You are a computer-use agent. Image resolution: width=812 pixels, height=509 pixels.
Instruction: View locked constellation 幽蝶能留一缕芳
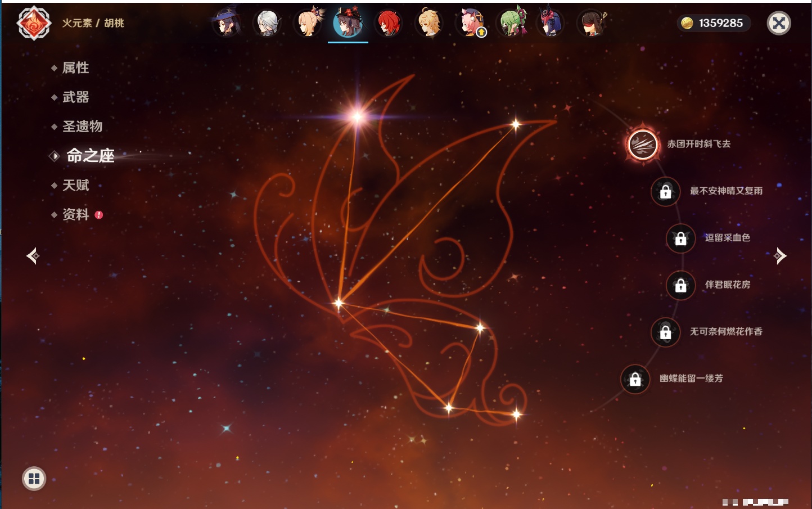click(x=635, y=379)
